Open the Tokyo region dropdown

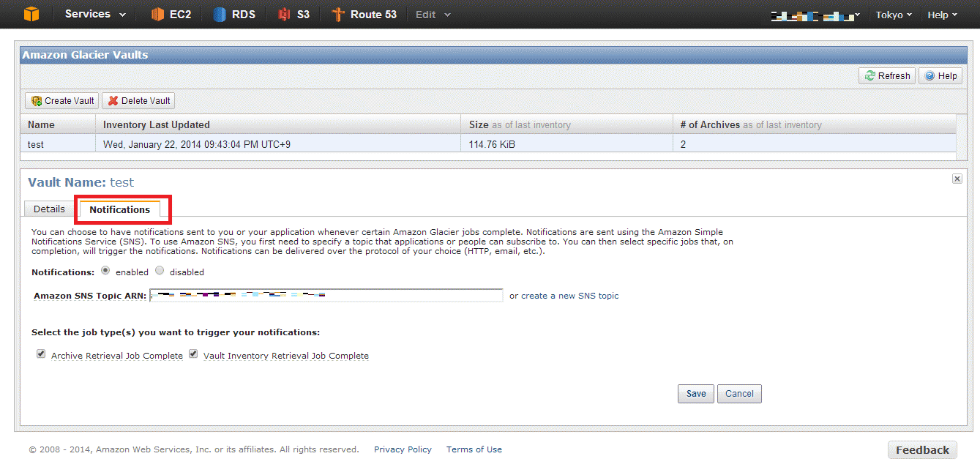[894, 15]
